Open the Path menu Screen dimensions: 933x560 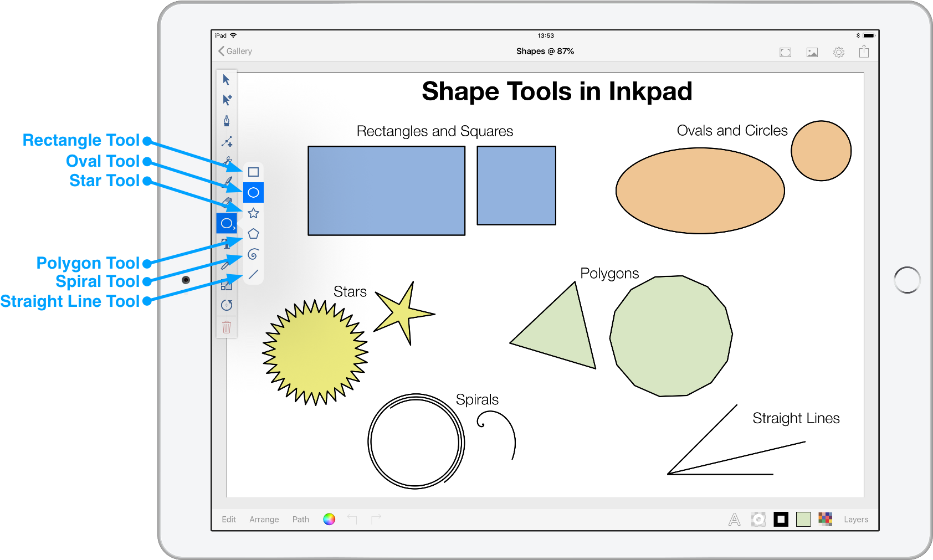(300, 519)
